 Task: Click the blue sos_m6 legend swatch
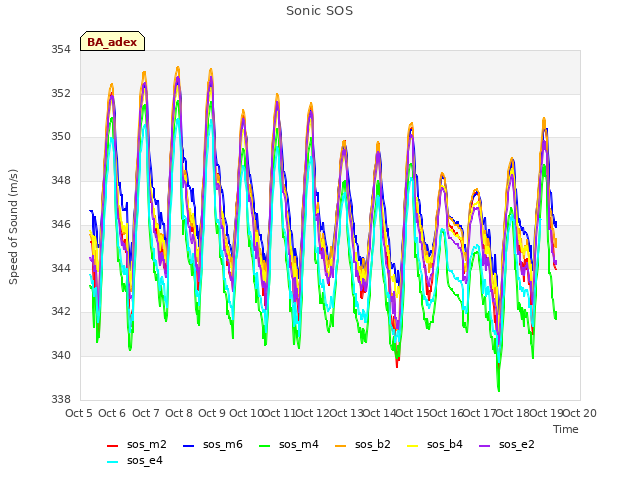188,446
